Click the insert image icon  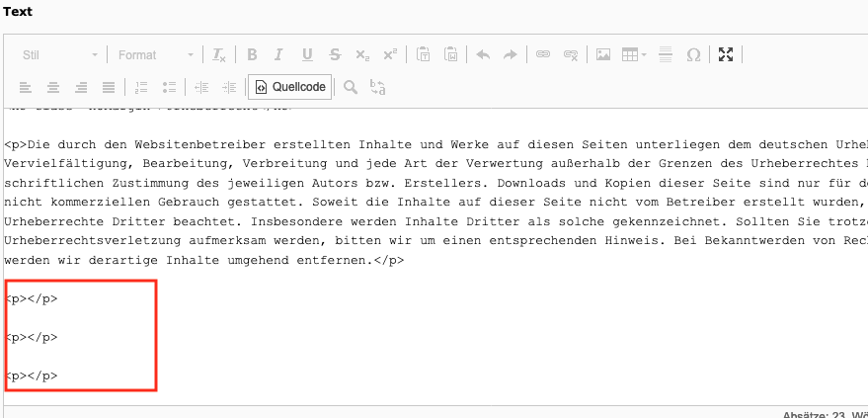pos(602,54)
